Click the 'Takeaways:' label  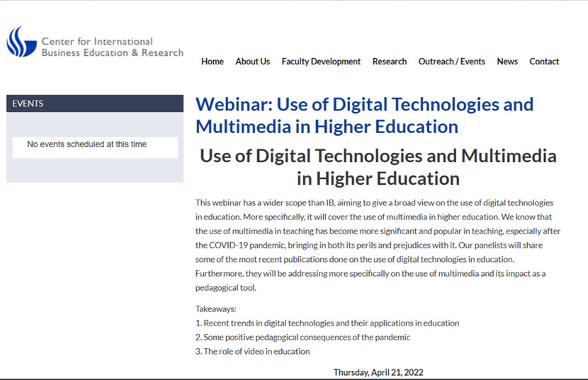(215, 309)
